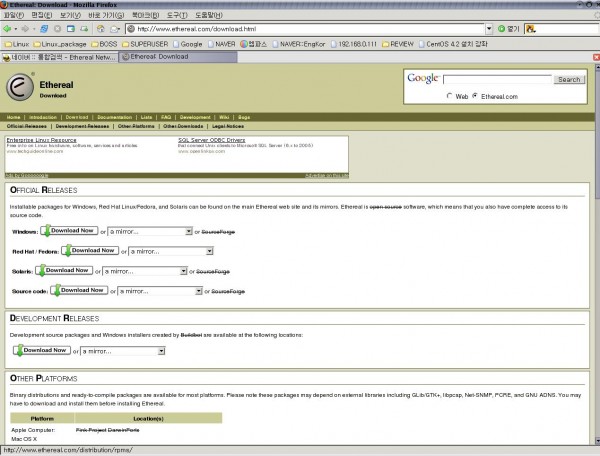This screenshot has height=456, width=600.
Task: Select the Ethereal: Download tab
Action: click(x=178, y=57)
